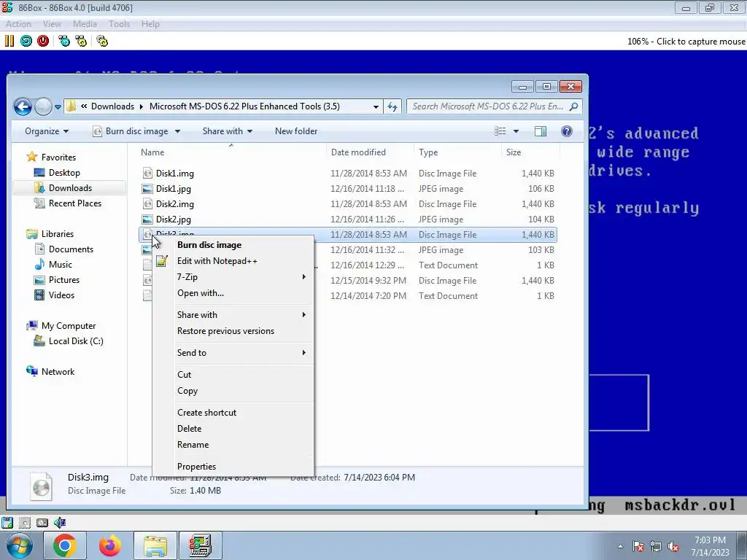Open recent pages dropdown next to Forward
Image resolution: width=747 pixels, height=560 pixels.
pyautogui.click(x=58, y=107)
